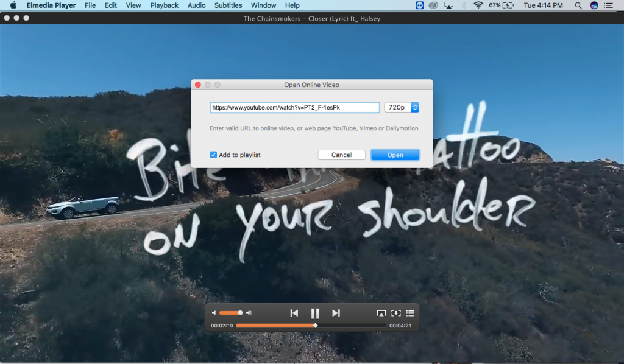The height and width of the screenshot is (364, 624).
Task: Open the 720p quality dropdown
Action: pyautogui.click(x=401, y=107)
